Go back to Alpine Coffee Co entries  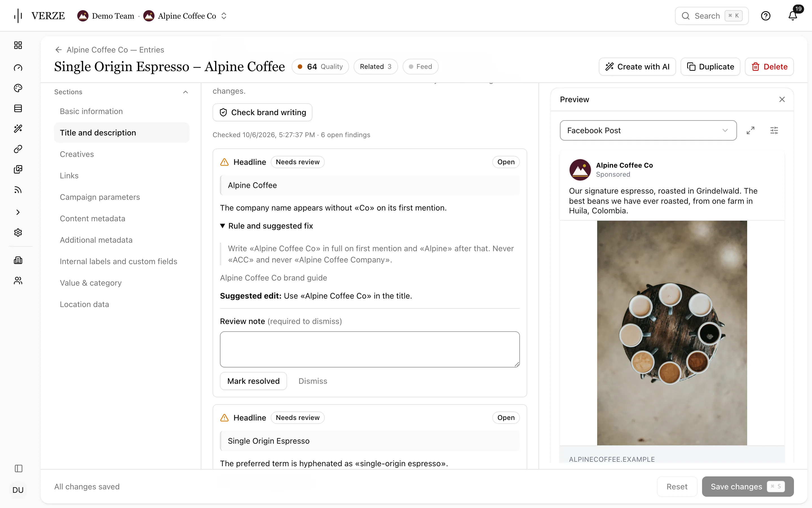109,50
